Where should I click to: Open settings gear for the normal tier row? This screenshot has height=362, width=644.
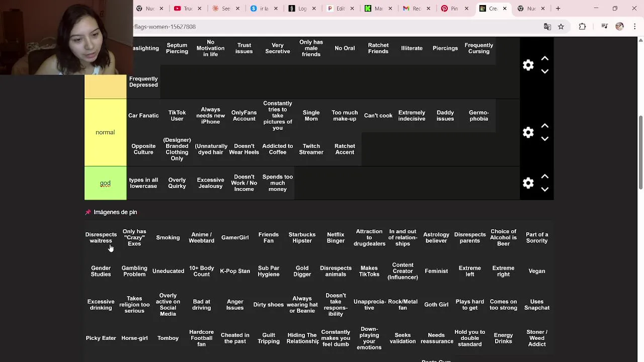point(528,132)
